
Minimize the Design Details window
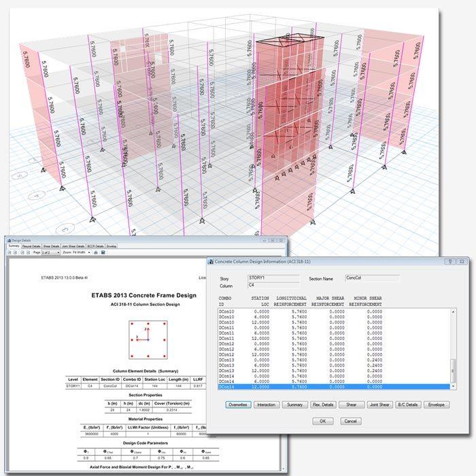pos(265,241)
